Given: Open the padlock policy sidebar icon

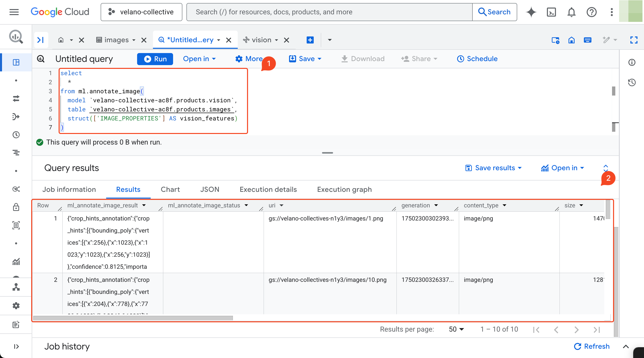Looking at the screenshot, I should coord(16,207).
